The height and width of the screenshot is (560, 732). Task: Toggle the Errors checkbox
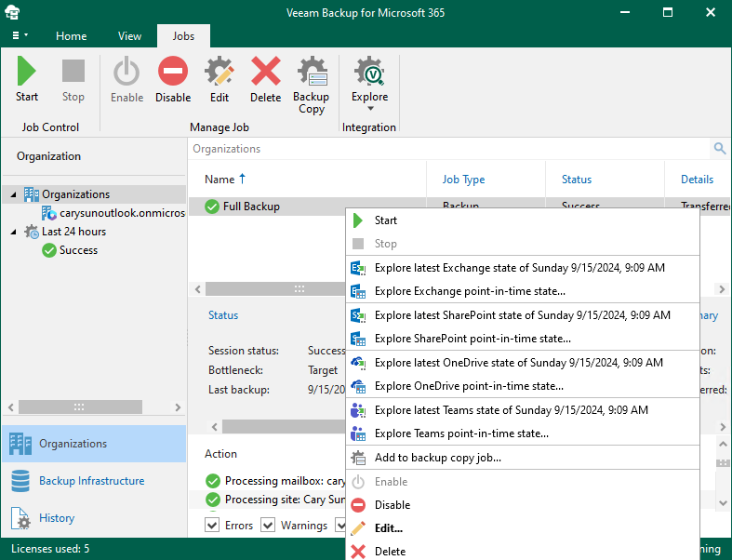coord(212,525)
